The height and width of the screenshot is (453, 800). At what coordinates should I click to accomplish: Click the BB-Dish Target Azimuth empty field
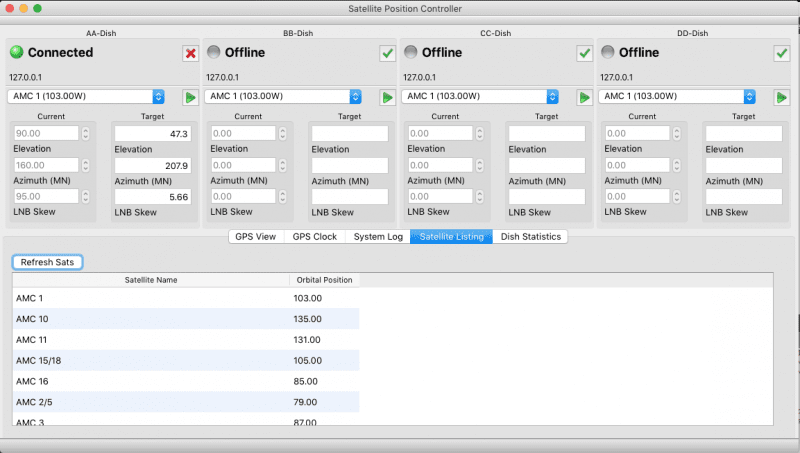[x=350, y=165]
